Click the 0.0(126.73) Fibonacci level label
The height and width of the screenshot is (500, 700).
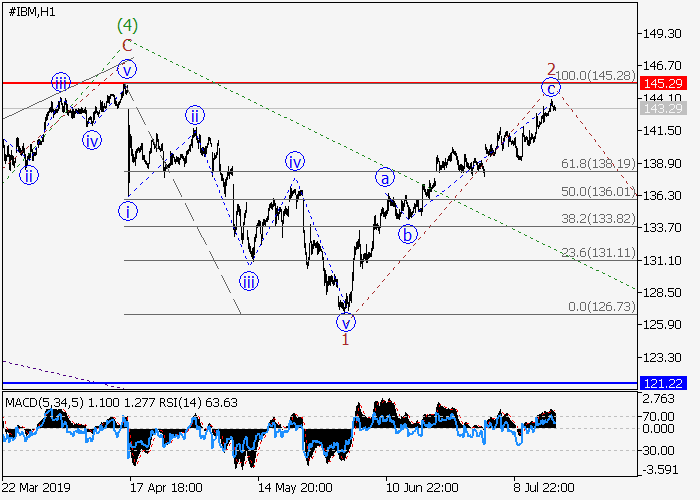coord(600,306)
